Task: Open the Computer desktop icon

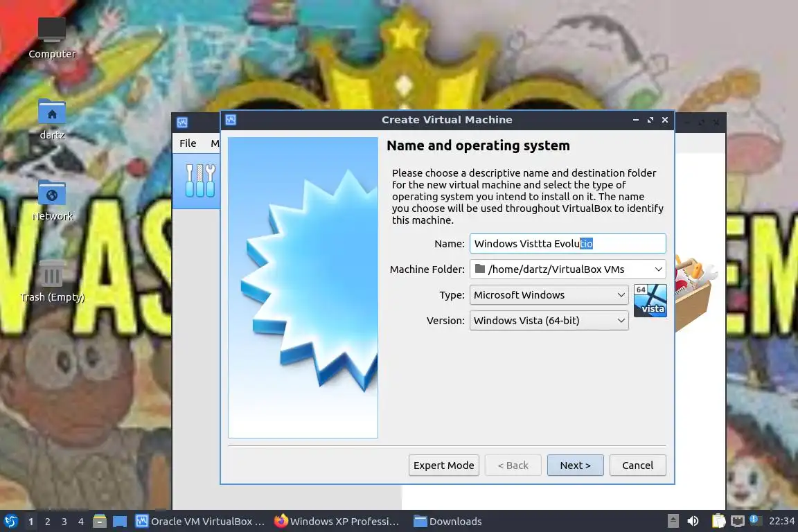Action: 52,38
